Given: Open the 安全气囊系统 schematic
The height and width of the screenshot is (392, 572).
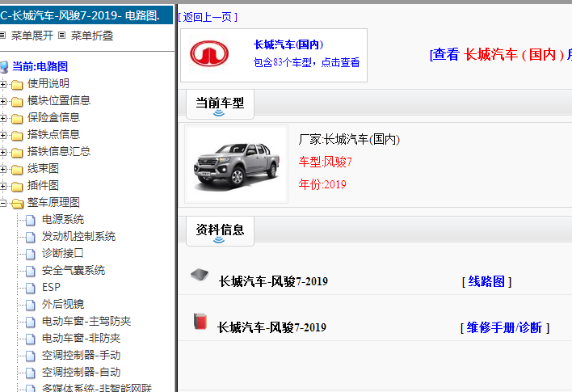Looking at the screenshot, I should tap(74, 270).
